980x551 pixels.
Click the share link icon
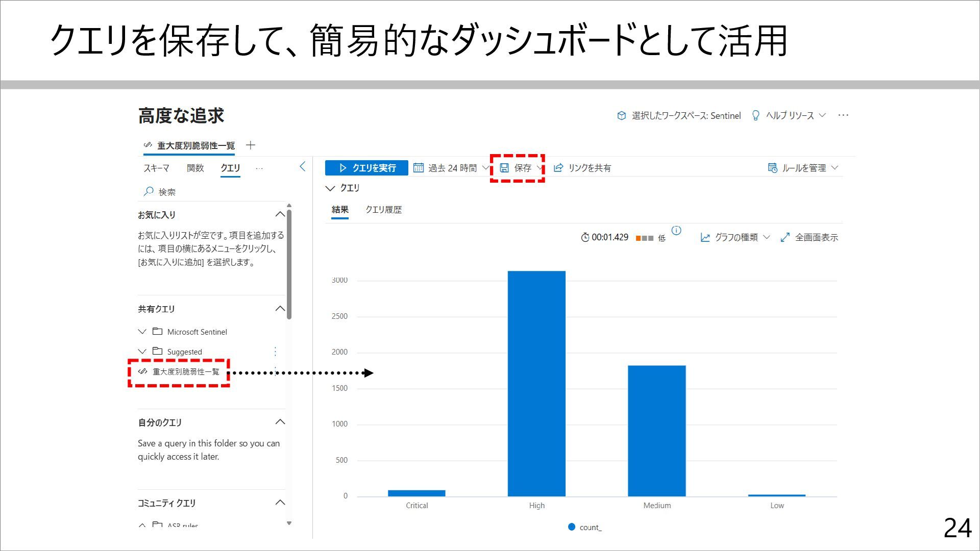(x=558, y=168)
